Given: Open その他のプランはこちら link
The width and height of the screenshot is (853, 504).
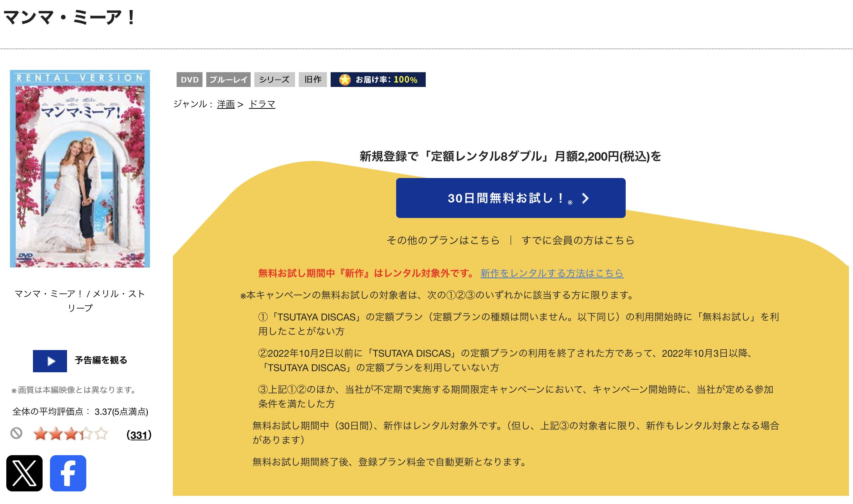Looking at the screenshot, I should (443, 240).
